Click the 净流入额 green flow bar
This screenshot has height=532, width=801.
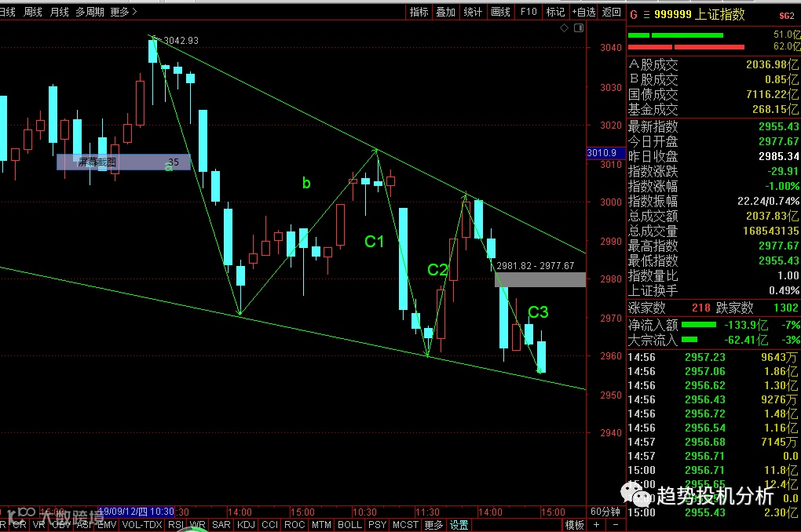(699, 325)
